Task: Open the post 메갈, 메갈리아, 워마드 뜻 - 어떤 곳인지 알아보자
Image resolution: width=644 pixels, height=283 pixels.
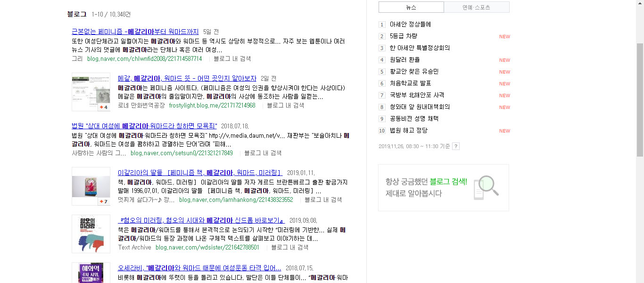Action: 187,79
